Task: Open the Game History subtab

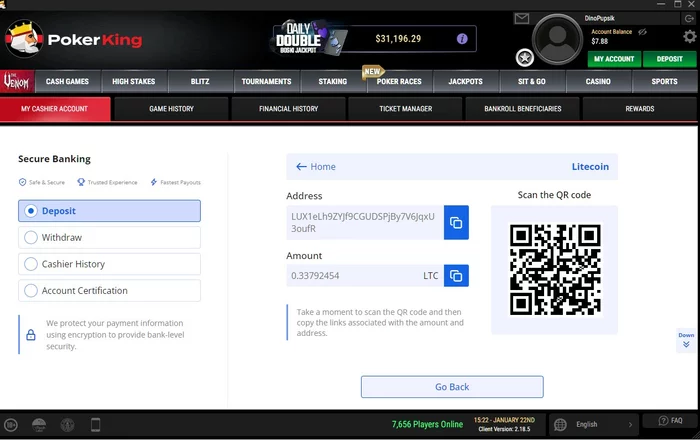Action: [171, 109]
